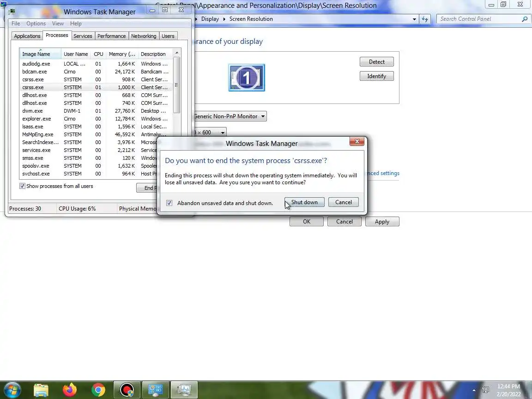
Task: Open the Help menu in Task Manager
Action: coord(76,24)
